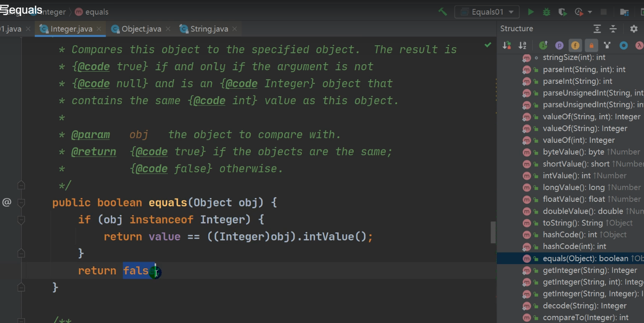Image resolution: width=644 pixels, height=323 pixels.
Task: Expand all nodes in Structure panel
Action: pos(597,29)
